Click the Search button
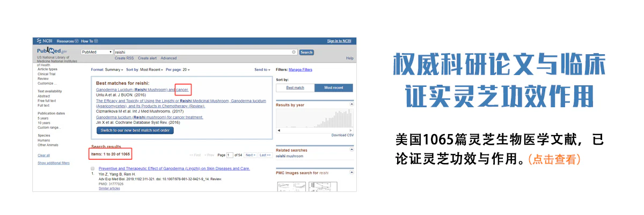The height and width of the screenshot is (215, 644). point(306,52)
